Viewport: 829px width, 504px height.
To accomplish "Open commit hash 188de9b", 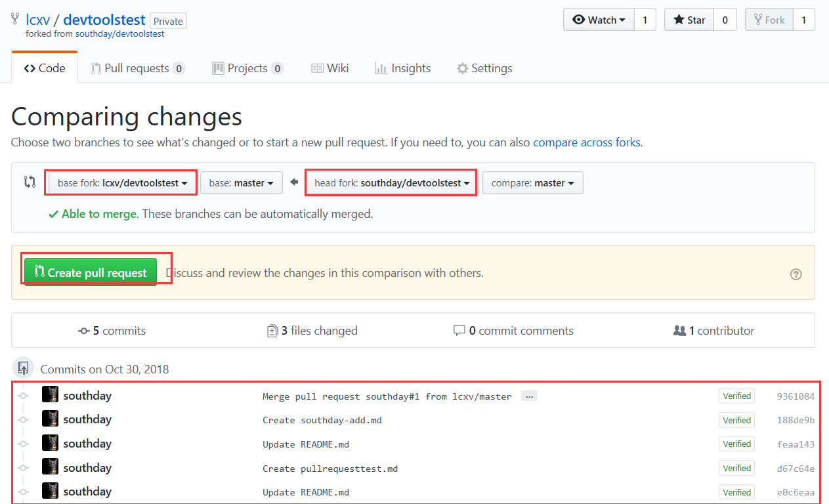I will (x=796, y=420).
